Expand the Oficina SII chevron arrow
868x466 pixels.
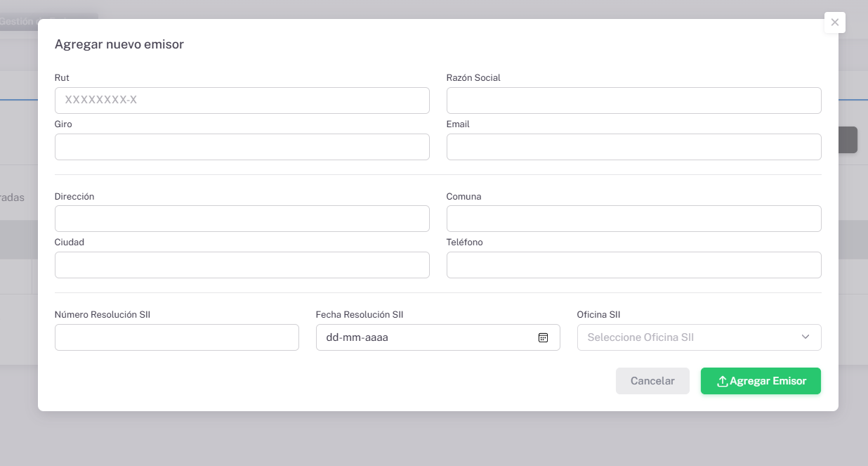pos(805,337)
